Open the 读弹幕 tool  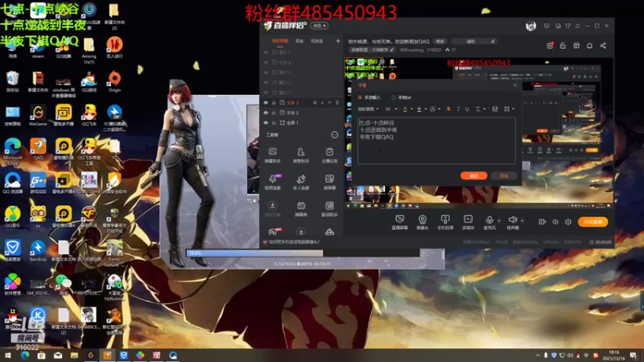[329, 182]
